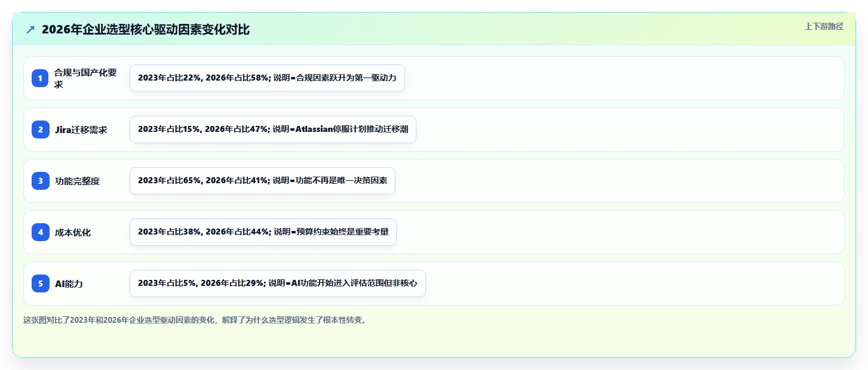Image resolution: width=868 pixels, height=370 pixels.
Task: Select the 成本优化 label
Action: point(73,232)
